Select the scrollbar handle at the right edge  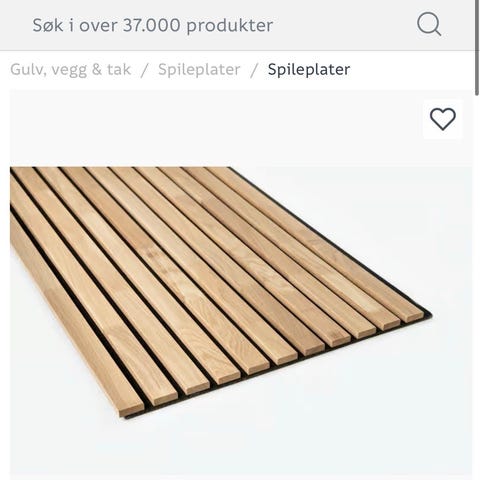(477, 48)
